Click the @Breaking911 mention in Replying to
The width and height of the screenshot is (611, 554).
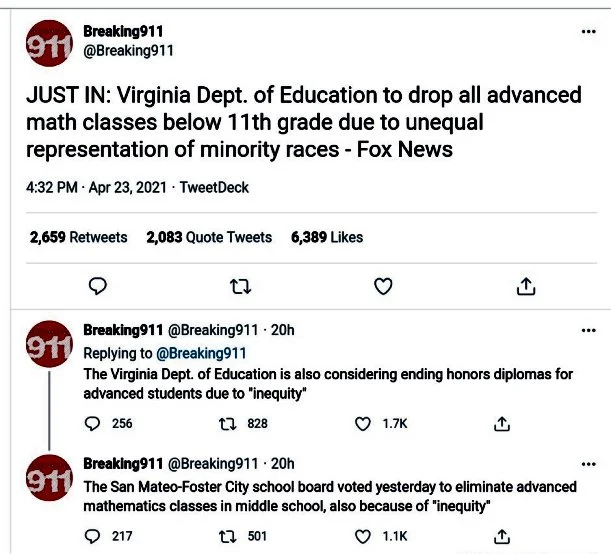pyautogui.click(x=200, y=353)
